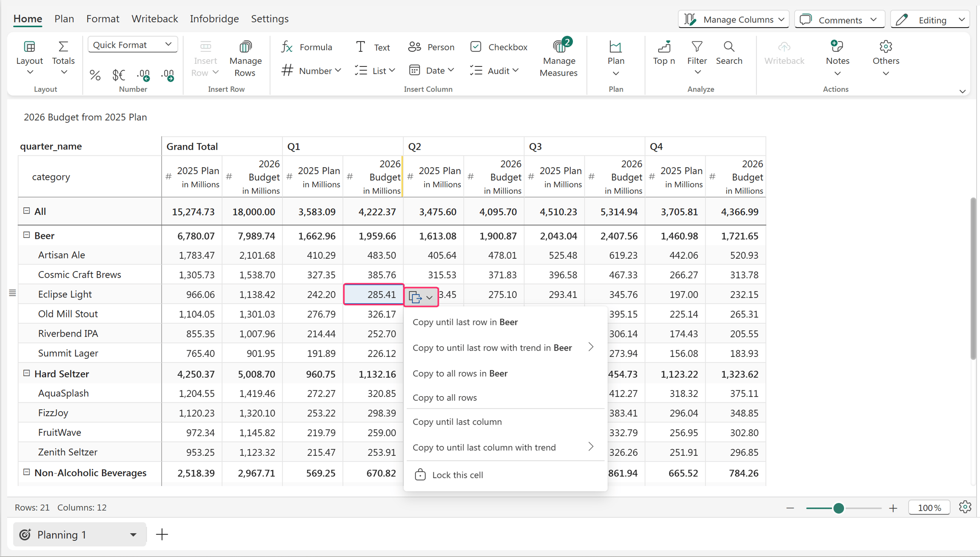Collapse the All rows toggle
Viewport: 980px width, 557px height.
point(26,211)
